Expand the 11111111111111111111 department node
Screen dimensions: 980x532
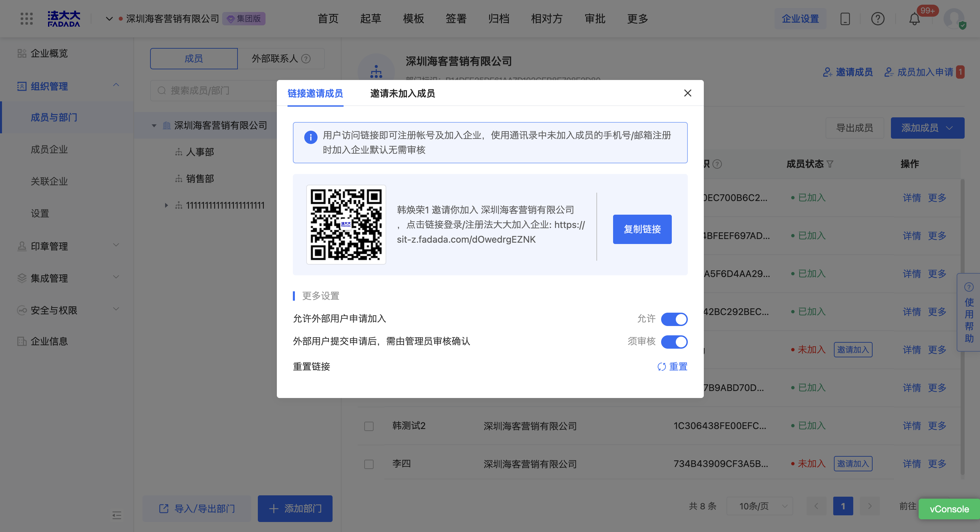166,205
